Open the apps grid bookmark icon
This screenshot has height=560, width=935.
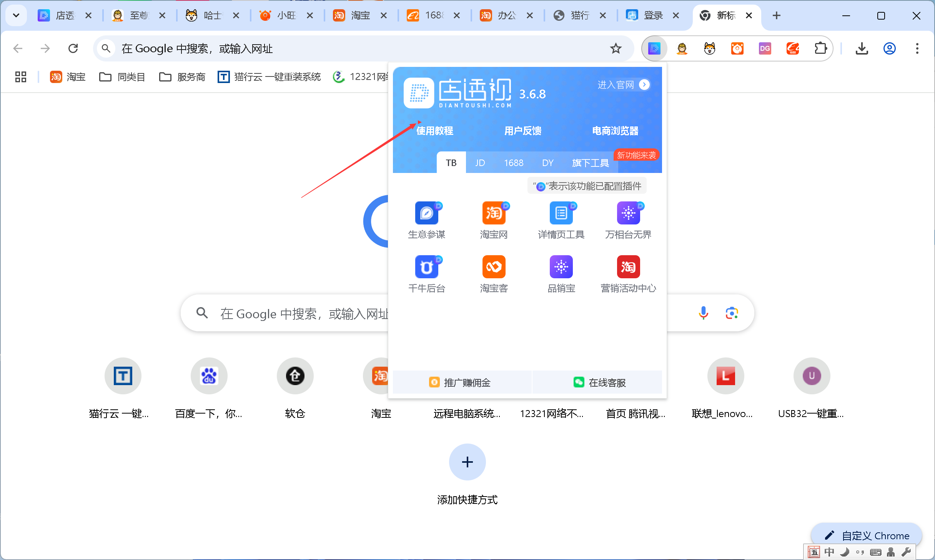coord(21,77)
